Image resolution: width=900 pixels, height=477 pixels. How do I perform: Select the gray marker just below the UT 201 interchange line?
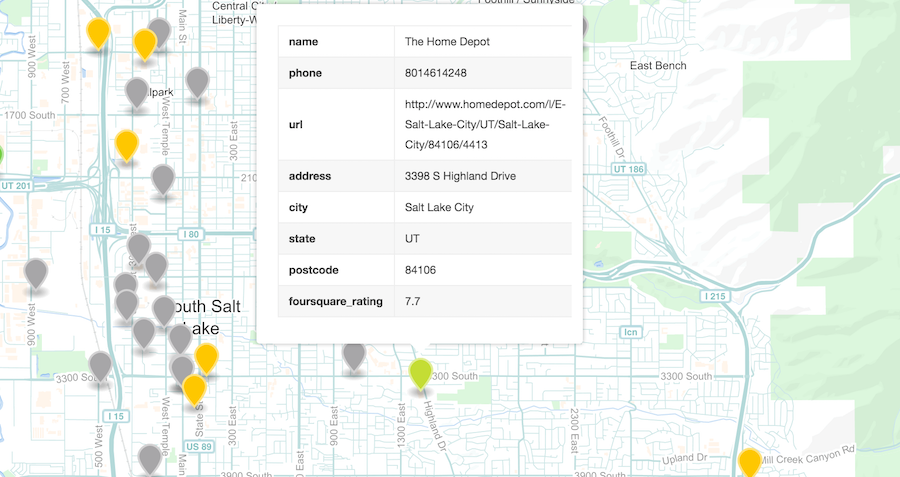163,181
